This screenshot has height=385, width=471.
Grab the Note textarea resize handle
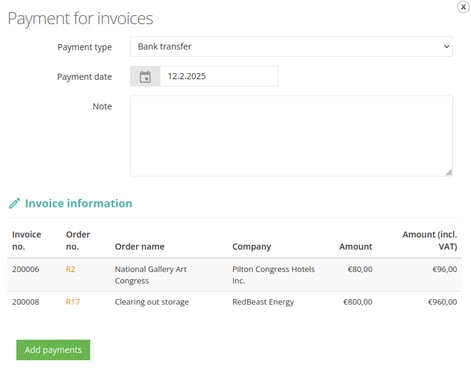coord(449,172)
